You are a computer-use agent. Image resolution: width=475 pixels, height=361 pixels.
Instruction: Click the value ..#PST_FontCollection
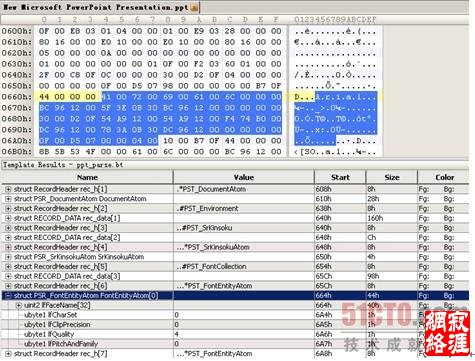click(211, 267)
